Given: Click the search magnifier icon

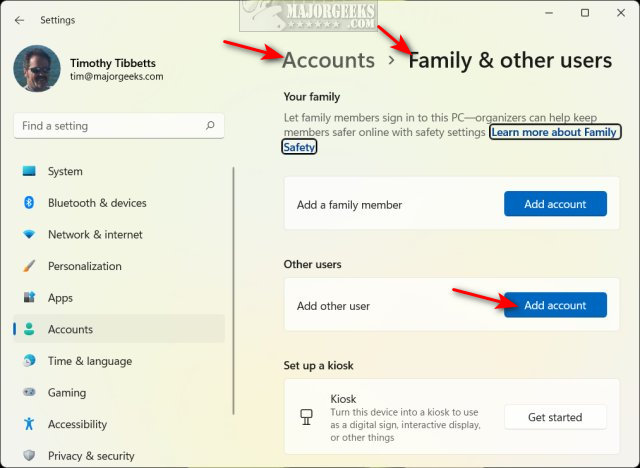Looking at the screenshot, I should click(210, 126).
